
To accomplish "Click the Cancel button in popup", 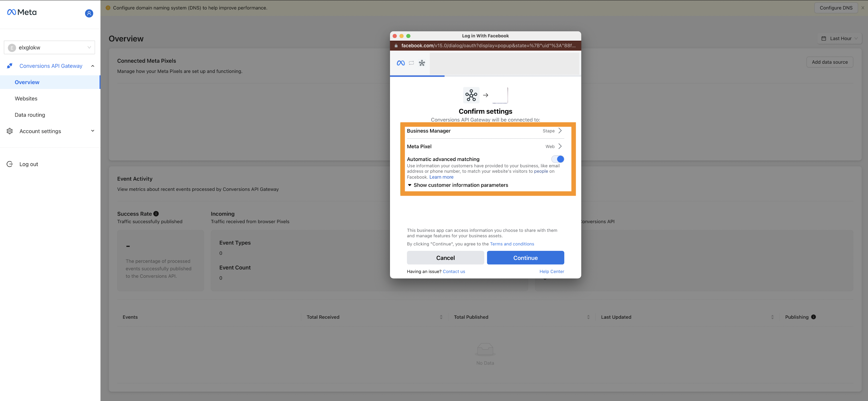I will (x=445, y=258).
